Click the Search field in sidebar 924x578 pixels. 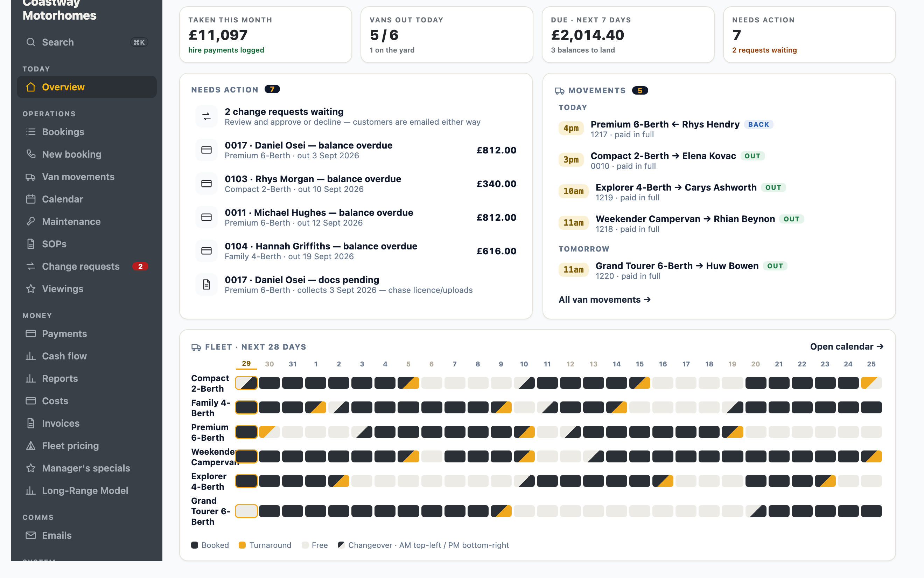[x=87, y=42]
